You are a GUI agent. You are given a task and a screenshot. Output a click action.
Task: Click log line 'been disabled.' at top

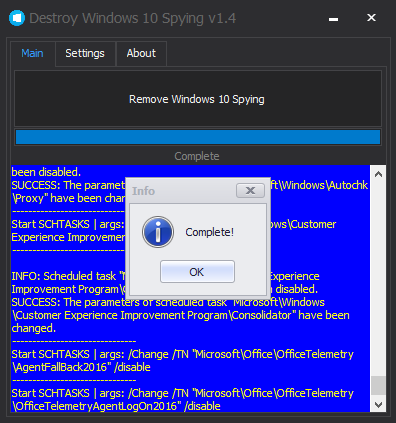coord(46,172)
